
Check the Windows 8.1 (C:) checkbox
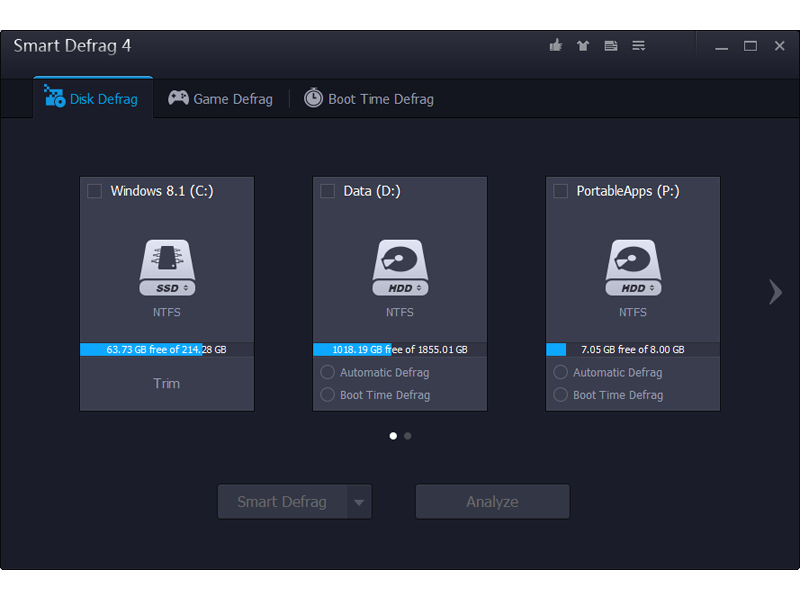(95, 191)
